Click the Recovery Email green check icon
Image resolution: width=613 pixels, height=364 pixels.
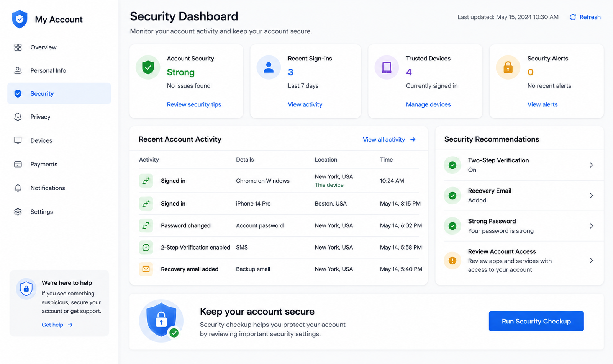pos(452,196)
